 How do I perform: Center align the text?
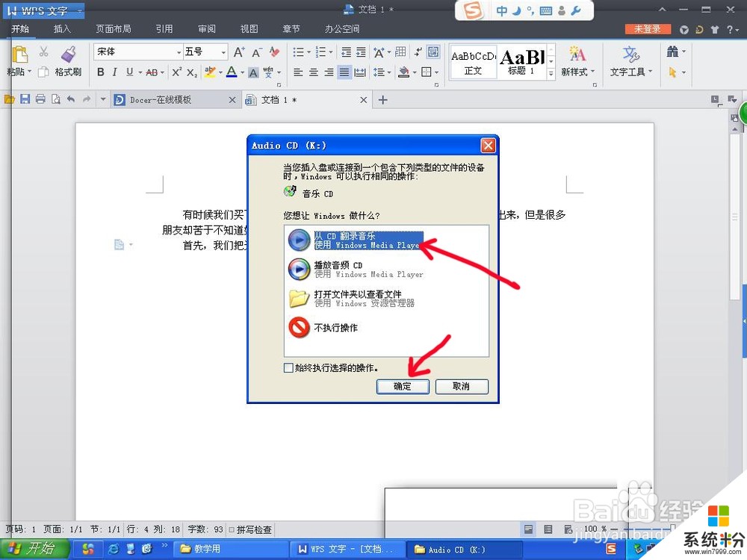[314, 72]
